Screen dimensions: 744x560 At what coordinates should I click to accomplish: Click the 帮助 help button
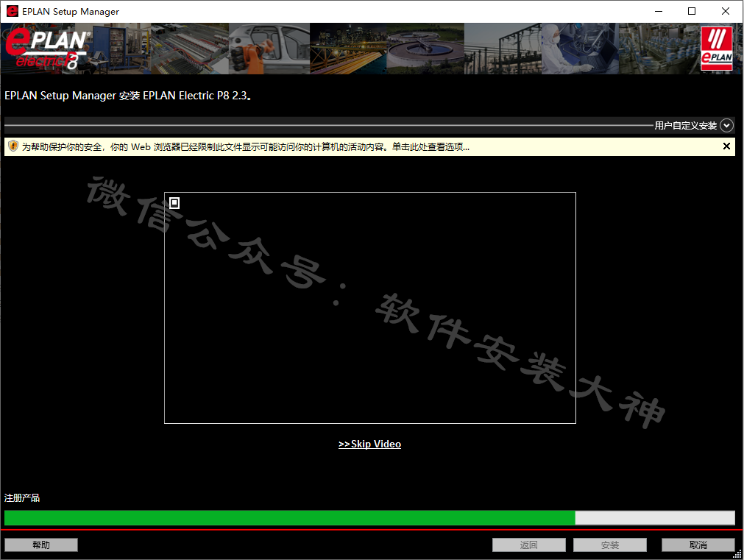pyautogui.click(x=41, y=545)
